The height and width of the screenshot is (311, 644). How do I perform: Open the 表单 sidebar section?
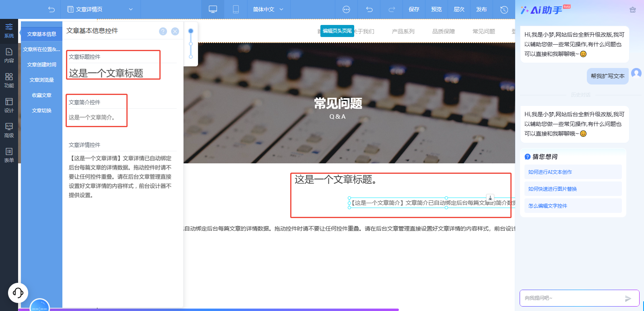click(x=9, y=155)
